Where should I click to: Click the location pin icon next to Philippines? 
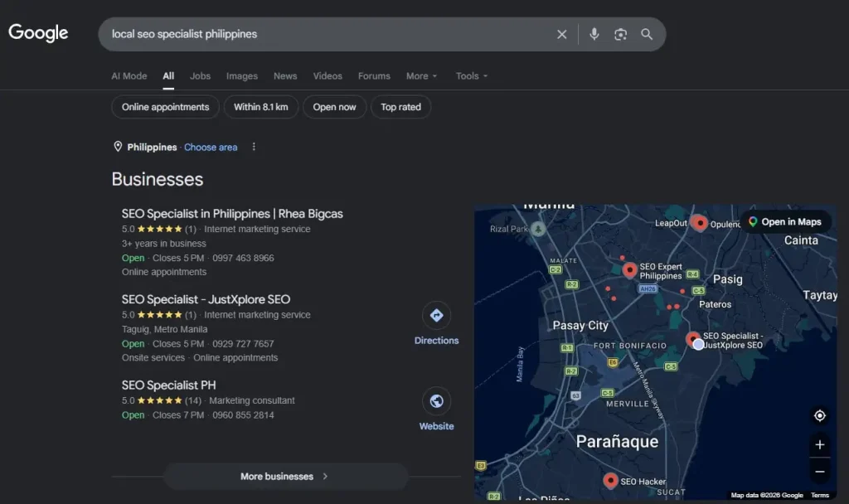[x=118, y=147]
